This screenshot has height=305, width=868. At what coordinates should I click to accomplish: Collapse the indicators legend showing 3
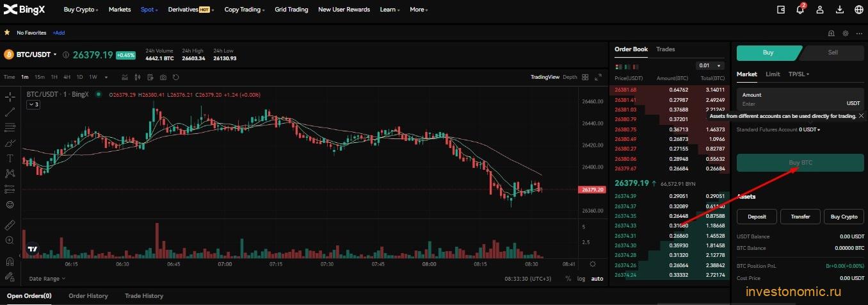point(33,104)
